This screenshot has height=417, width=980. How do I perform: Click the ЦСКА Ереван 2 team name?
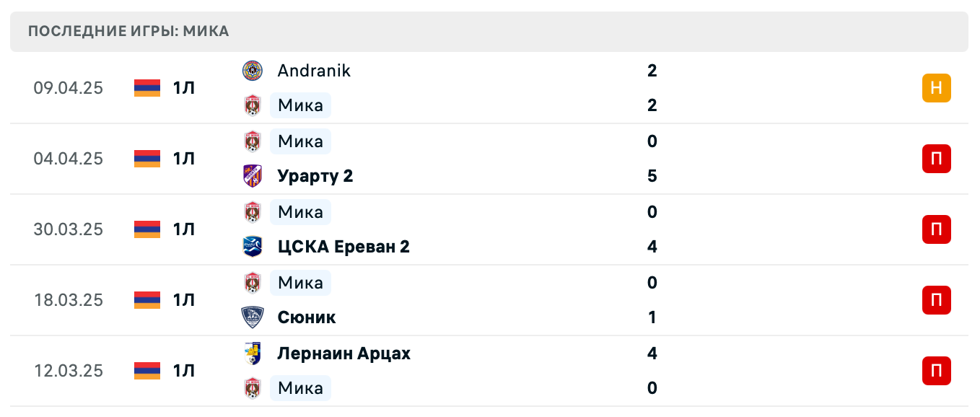tap(343, 247)
